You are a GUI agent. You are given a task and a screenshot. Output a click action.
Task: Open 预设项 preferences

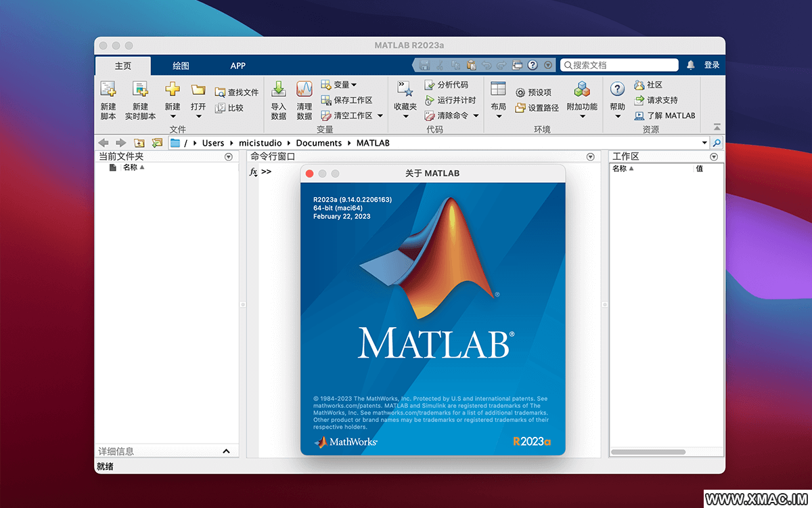(533, 92)
